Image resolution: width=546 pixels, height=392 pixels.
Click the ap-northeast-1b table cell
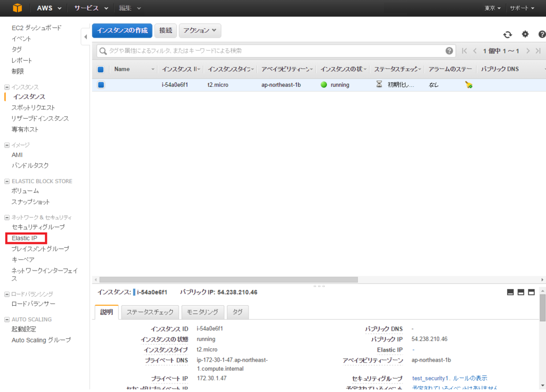tap(281, 85)
